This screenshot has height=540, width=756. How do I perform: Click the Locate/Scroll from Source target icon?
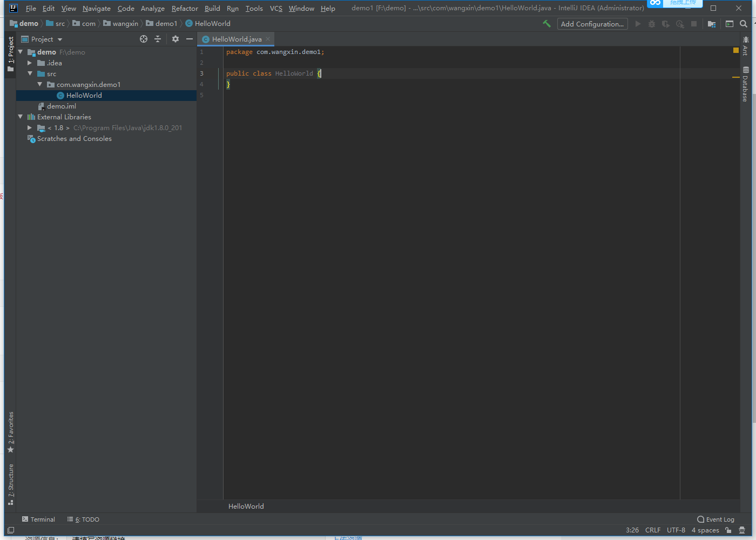144,39
